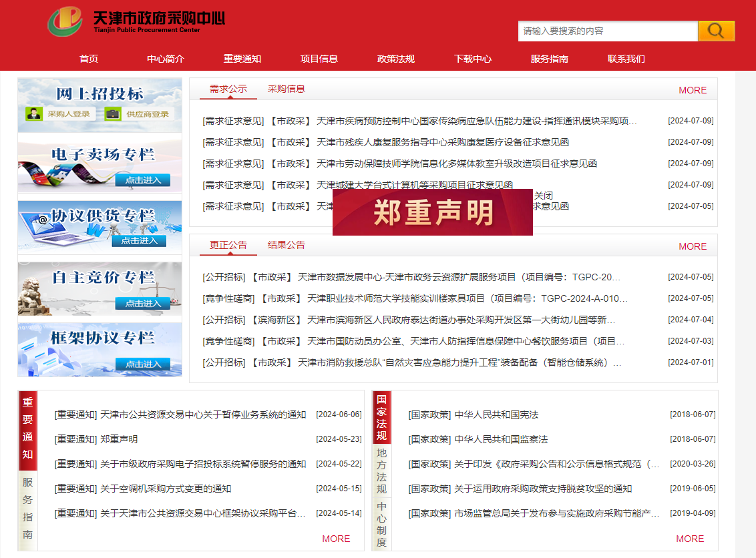Viewport: 756px width, 558px height.
Task: Type in the search input field
Action: pos(608,31)
